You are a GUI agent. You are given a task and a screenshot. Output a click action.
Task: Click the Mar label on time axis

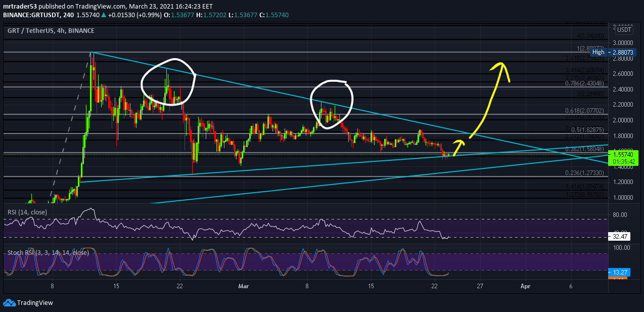[x=243, y=286]
